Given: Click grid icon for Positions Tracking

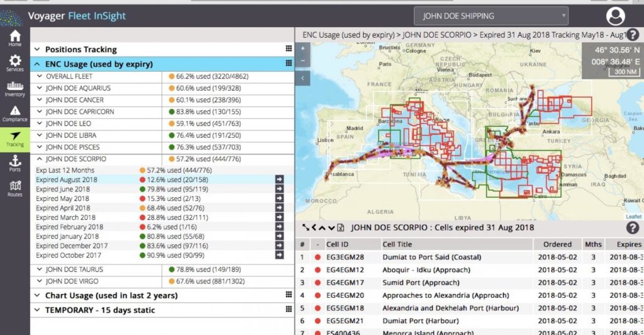Looking at the screenshot, I should click(289, 48).
